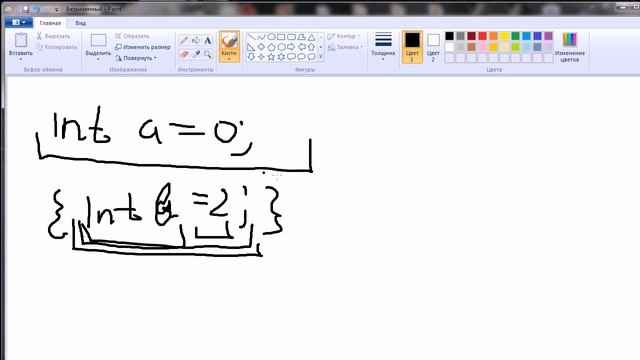Pick the lime green palette color
The image size is (640, 360).
(x=516, y=47)
